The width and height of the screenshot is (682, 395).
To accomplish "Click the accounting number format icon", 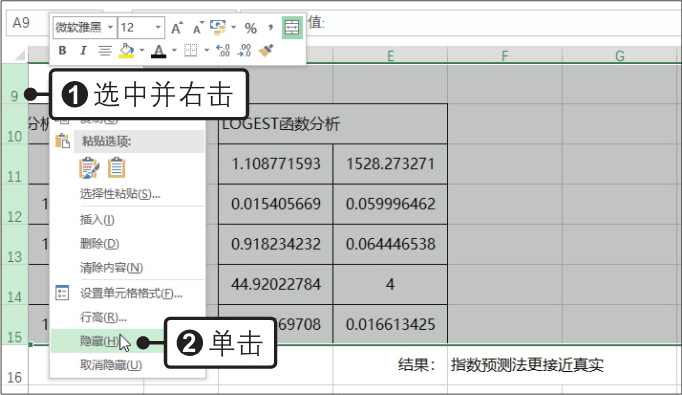I will pos(218,28).
